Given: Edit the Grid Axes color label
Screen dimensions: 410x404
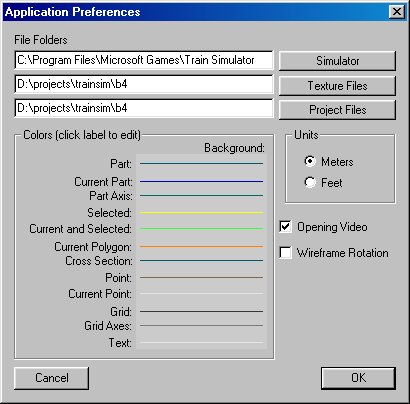Looking at the screenshot, I should point(108,325).
